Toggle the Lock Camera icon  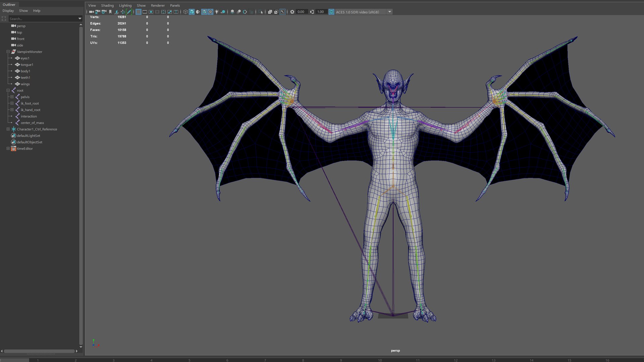[98, 12]
